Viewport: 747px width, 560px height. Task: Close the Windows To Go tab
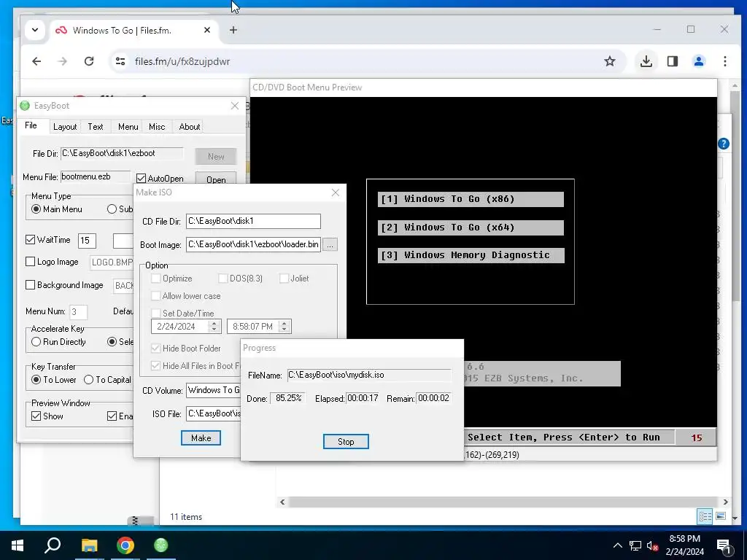[x=206, y=30]
